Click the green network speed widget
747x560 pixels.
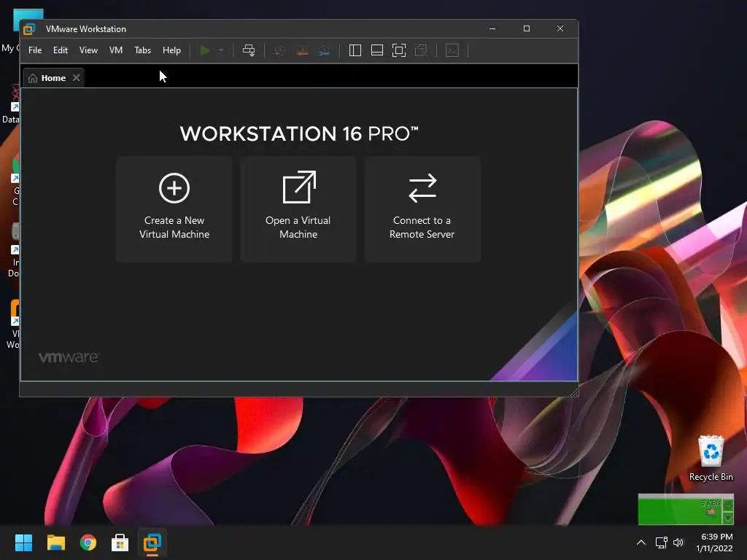click(686, 509)
